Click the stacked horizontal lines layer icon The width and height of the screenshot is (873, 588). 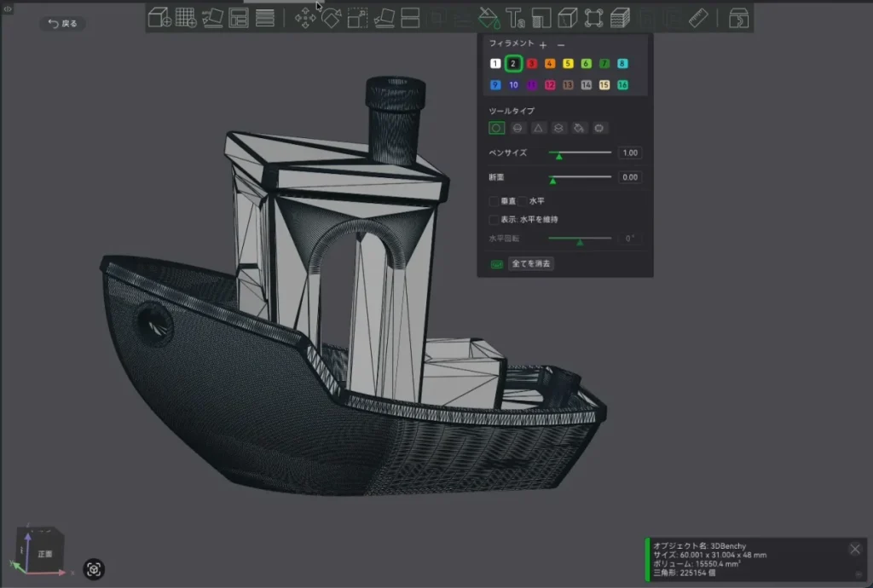(265, 18)
